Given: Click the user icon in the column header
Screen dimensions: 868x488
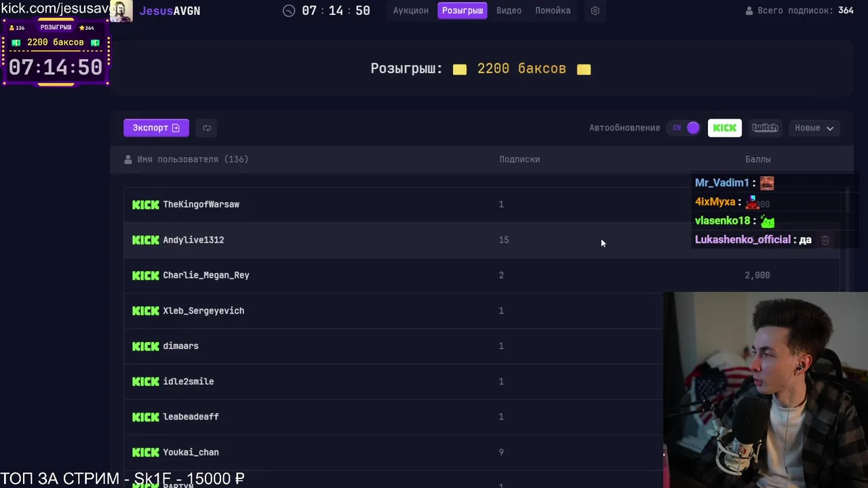Looking at the screenshot, I should coord(128,159).
